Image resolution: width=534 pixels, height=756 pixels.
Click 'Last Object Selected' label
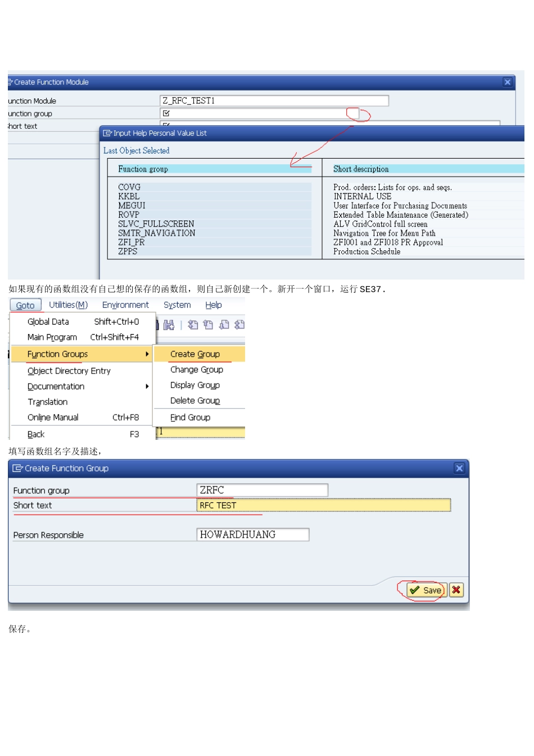coord(137,151)
